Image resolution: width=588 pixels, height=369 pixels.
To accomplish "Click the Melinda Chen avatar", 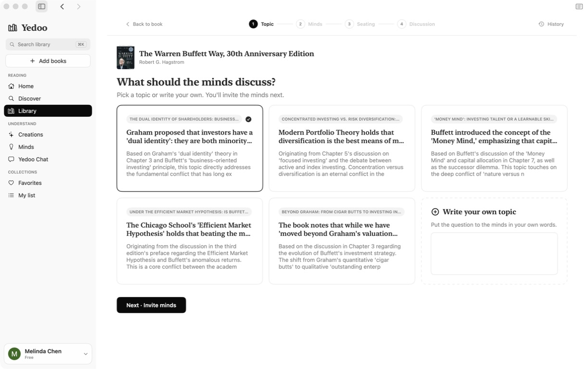I will [x=14, y=354].
